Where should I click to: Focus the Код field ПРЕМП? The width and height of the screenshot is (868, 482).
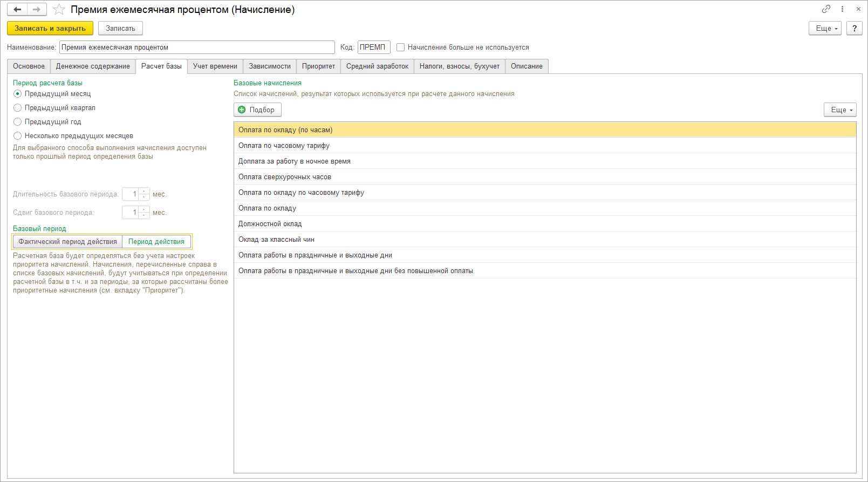click(x=374, y=47)
